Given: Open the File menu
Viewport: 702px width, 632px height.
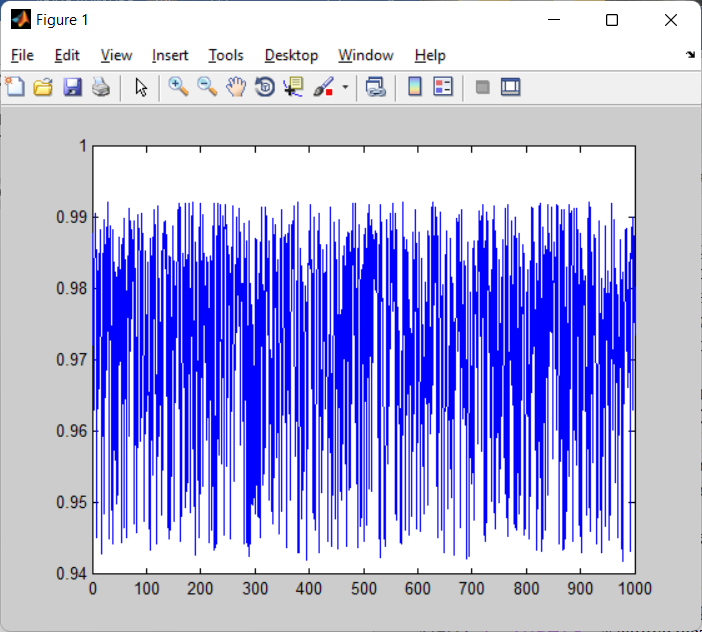Looking at the screenshot, I should 22,56.
